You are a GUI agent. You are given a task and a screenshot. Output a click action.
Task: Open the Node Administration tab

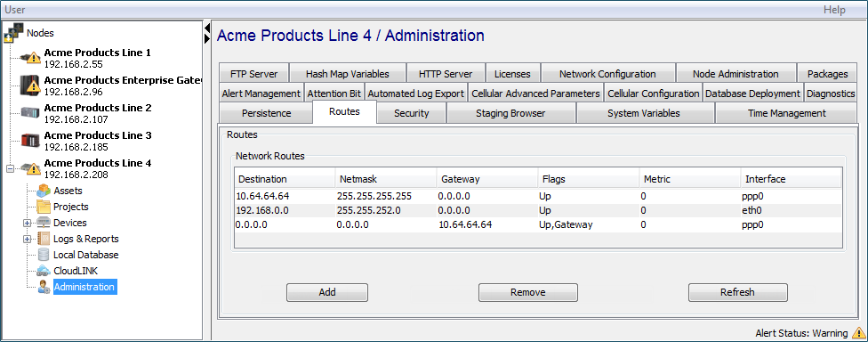click(x=735, y=74)
